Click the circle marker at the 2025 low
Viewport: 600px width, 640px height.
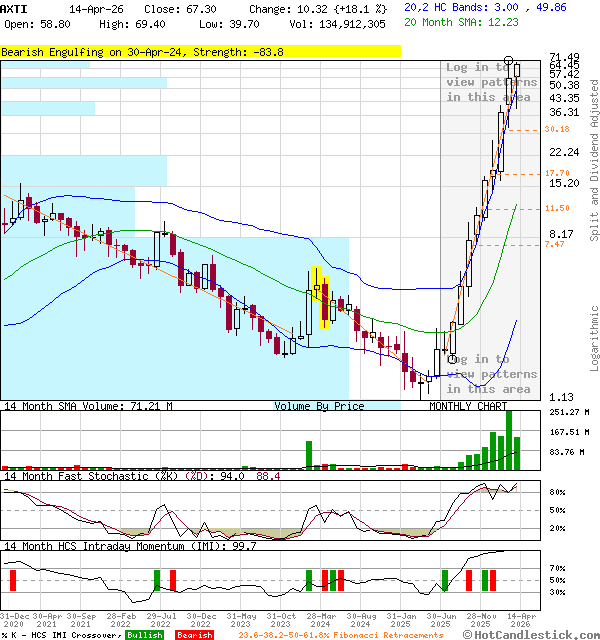[x=452, y=359]
